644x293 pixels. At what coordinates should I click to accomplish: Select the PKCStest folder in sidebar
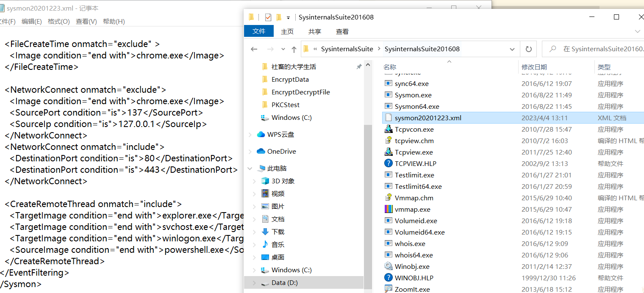point(286,105)
